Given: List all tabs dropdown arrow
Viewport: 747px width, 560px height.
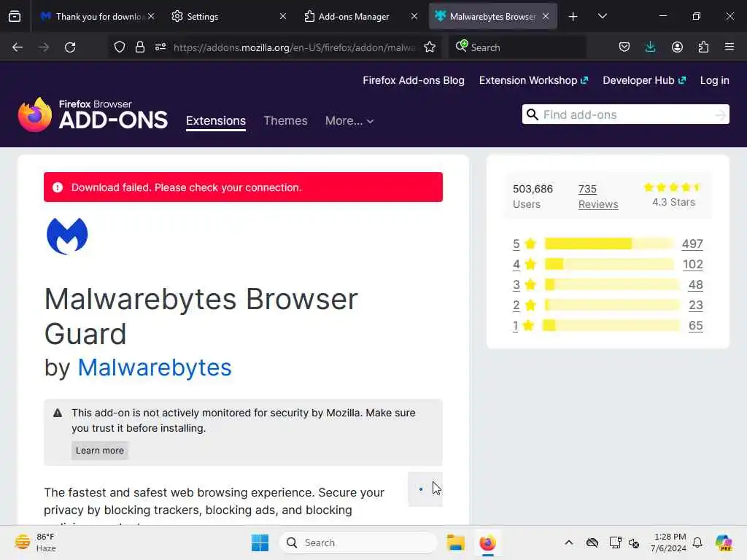Looking at the screenshot, I should point(602,16).
